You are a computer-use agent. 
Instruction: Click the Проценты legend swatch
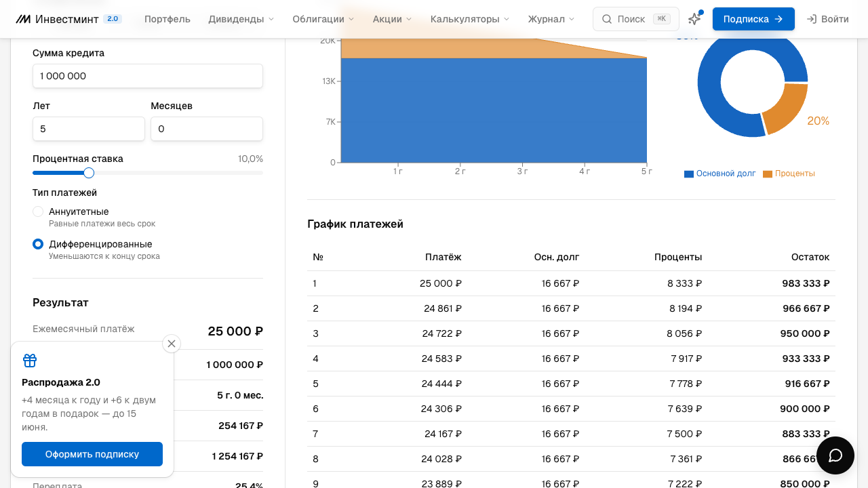tap(768, 174)
